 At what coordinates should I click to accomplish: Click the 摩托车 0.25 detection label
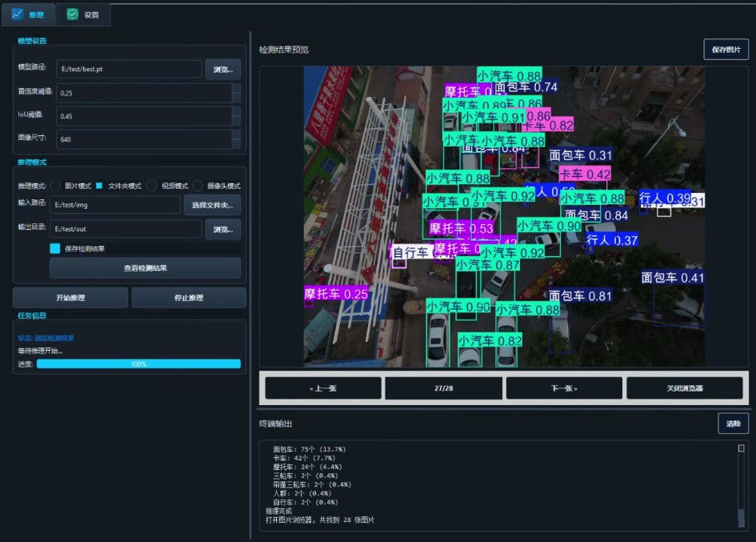point(336,294)
